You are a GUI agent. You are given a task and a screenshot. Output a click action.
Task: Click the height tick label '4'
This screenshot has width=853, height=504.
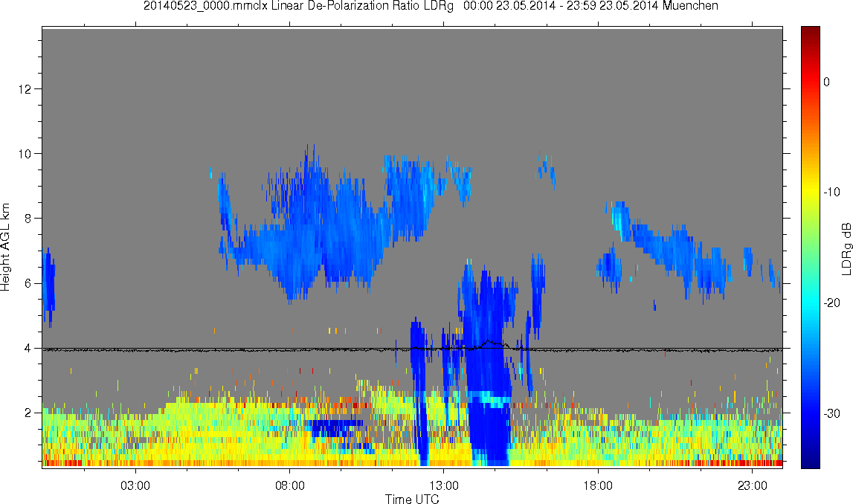coord(28,349)
